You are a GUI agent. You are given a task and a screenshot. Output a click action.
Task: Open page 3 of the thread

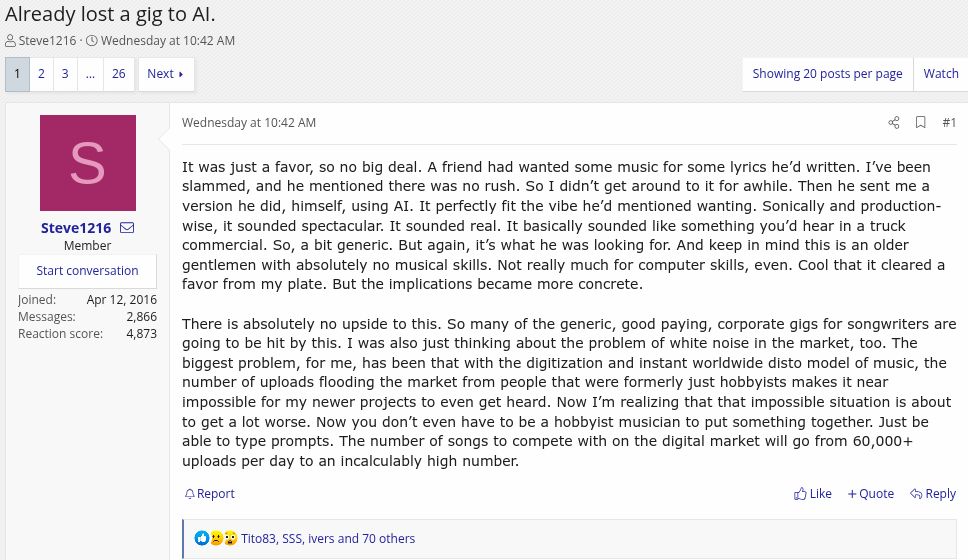coord(65,74)
